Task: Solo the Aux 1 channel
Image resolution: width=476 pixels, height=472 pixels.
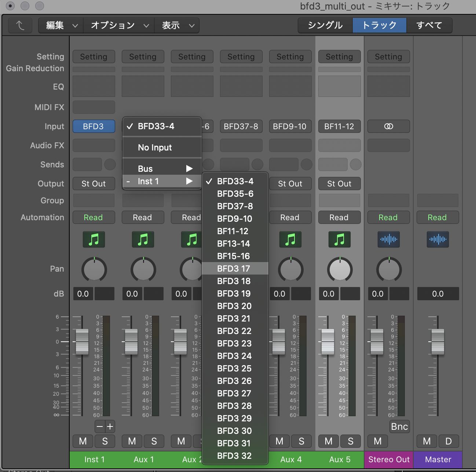Action: coord(154,441)
